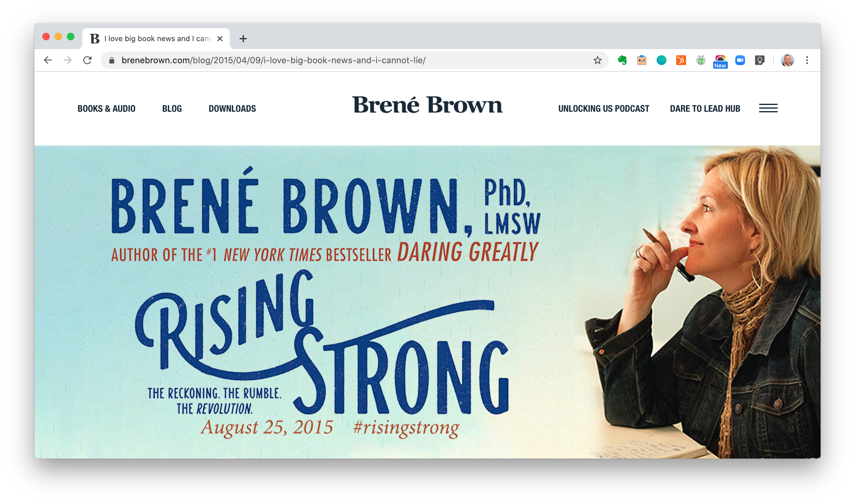Open the Zoom extension icon

(x=740, y=60)
